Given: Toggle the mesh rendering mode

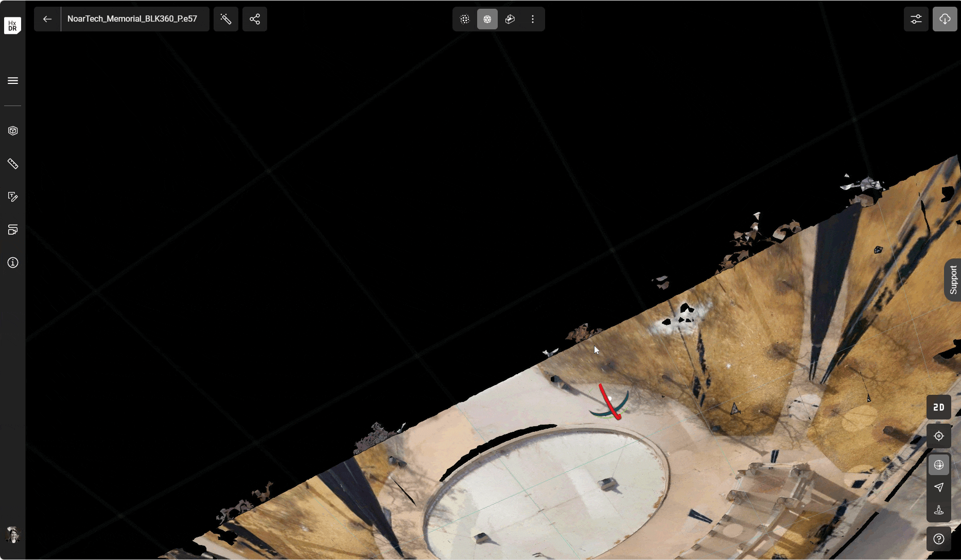Looking at the screenshot, I should point(487,19).
